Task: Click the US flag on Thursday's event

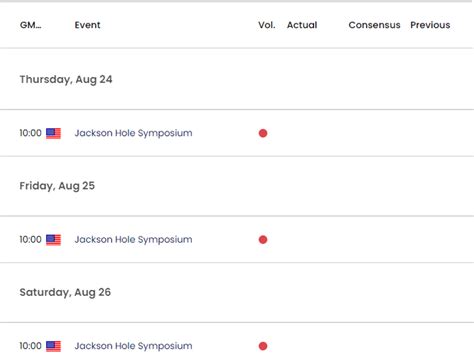Action: point(53,133)
